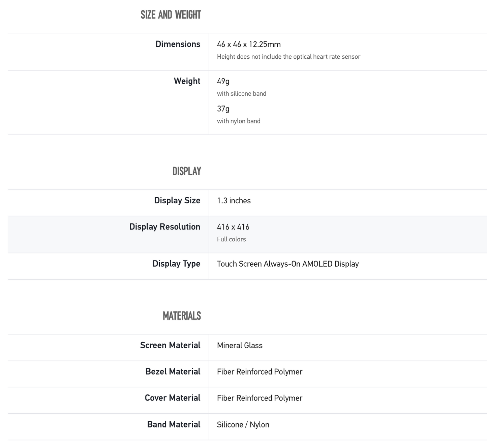Click Fiber Reinforced Polymer in Cover Material row
The image size is (487, 448).
[260, 398]
